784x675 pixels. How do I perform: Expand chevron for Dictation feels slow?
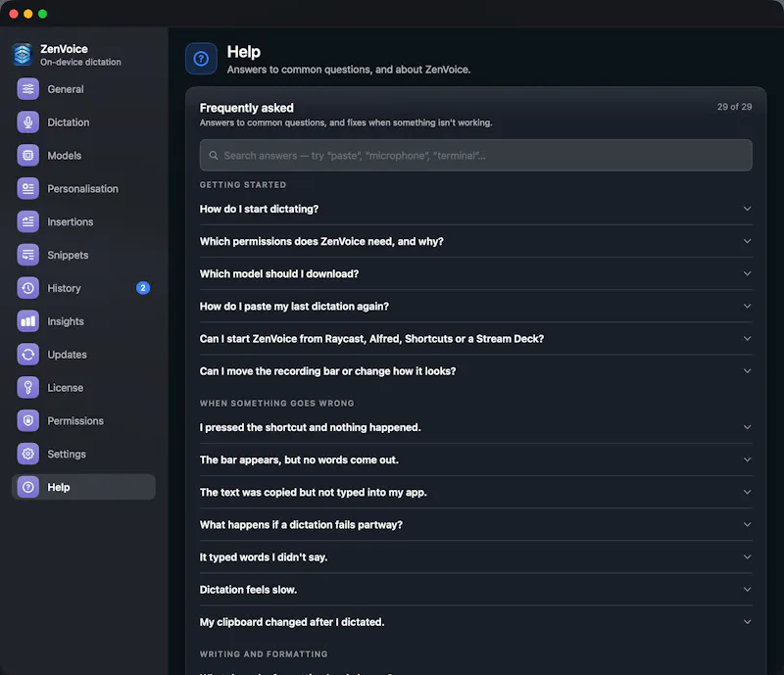747,590
